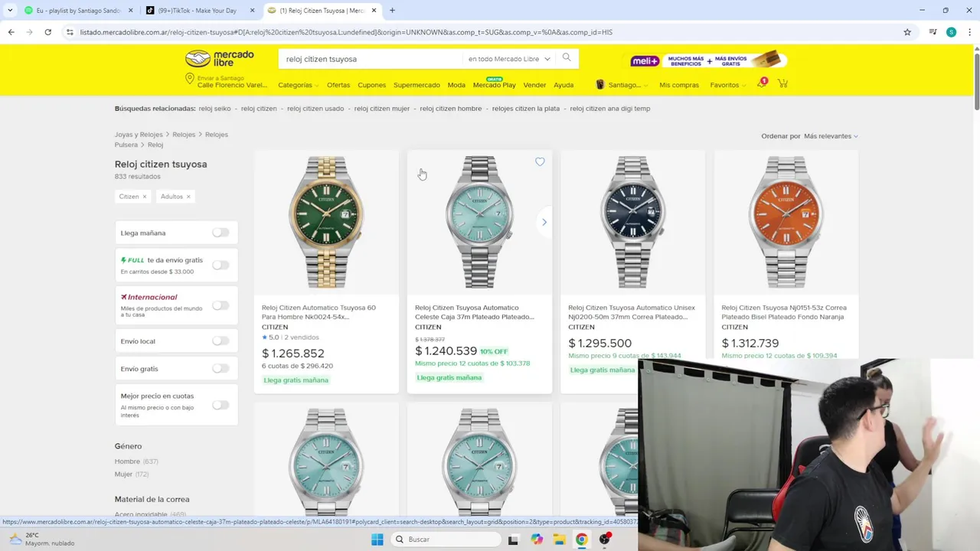The width and height of the screenshot is (980, 551).
Task: Toggle the Internacional filter
Action: click(x=220, y=305)
